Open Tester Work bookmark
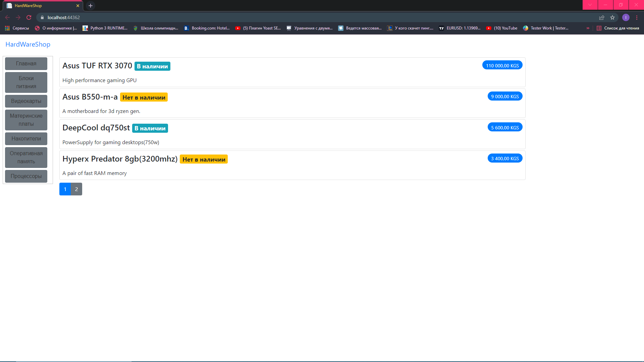Image resolution: width=644 pixels, height=362 pixels. click(546, 28)
